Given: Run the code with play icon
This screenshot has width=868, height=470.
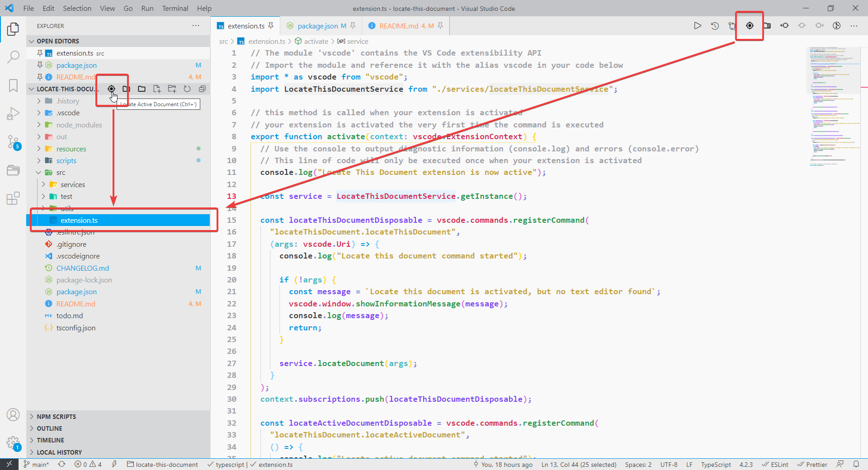Looking at the screenshot, I should pos(698,26).
